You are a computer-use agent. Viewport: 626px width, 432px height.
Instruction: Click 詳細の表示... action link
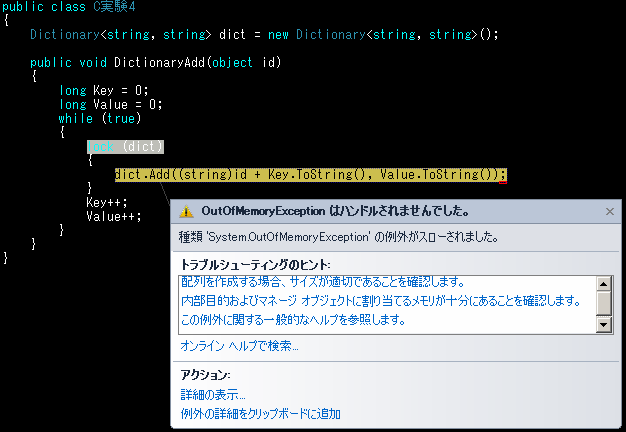click(212, 395)
